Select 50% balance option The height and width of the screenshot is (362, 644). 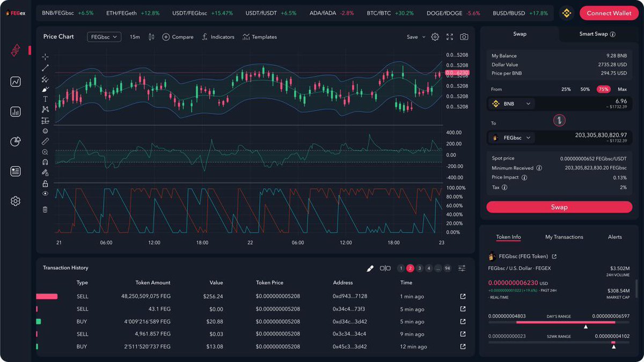tap(585, 89)
